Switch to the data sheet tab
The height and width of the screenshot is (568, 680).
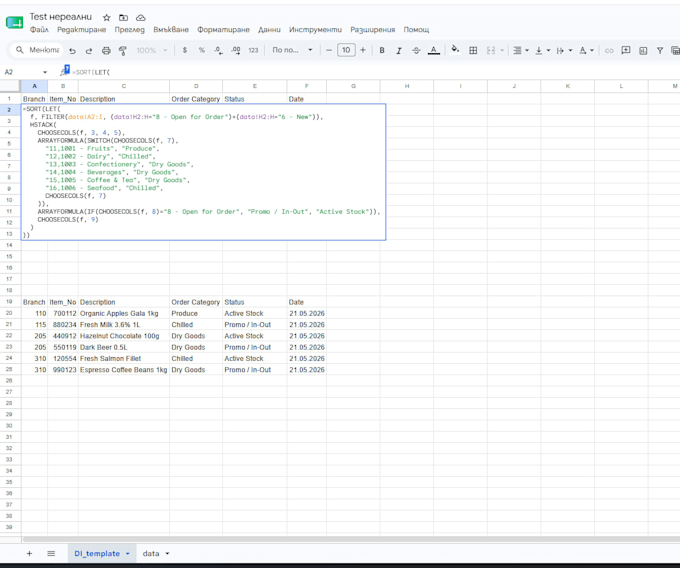pos(150,554)
